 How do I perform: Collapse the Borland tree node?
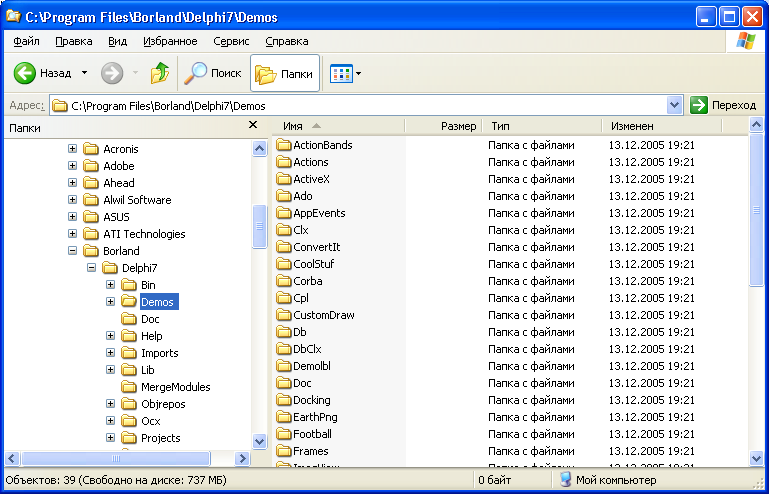tap(73, 251)
